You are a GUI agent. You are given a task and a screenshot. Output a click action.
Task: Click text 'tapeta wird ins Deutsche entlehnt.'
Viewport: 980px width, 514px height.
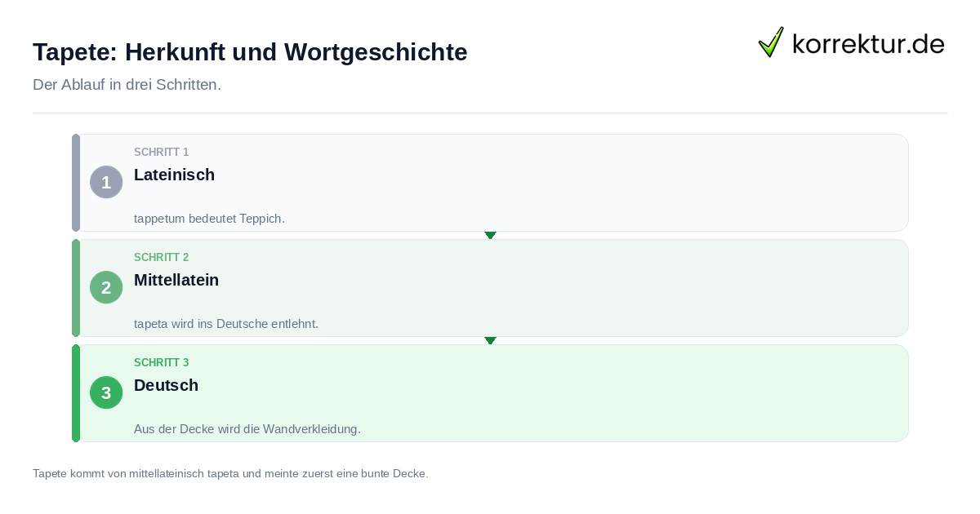[226, 324]
